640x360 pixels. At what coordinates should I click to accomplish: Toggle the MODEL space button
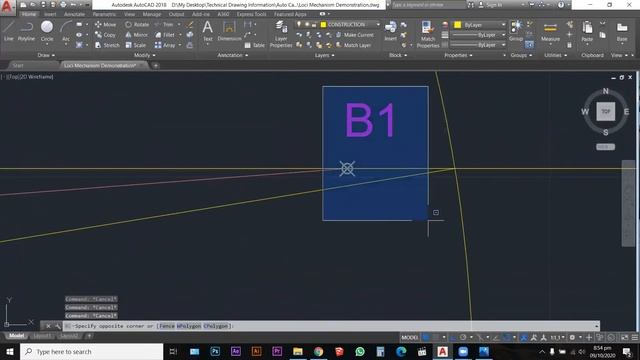tap(409, 338)
